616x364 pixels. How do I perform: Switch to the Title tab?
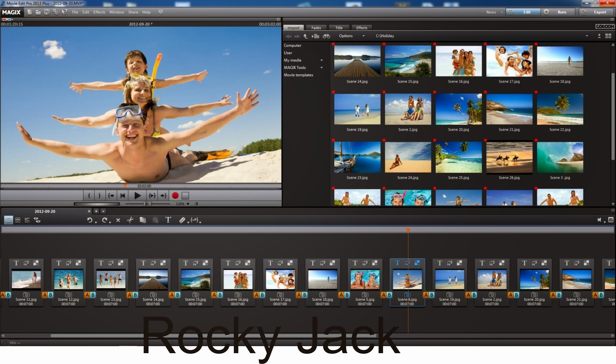[x=339, y=28]
